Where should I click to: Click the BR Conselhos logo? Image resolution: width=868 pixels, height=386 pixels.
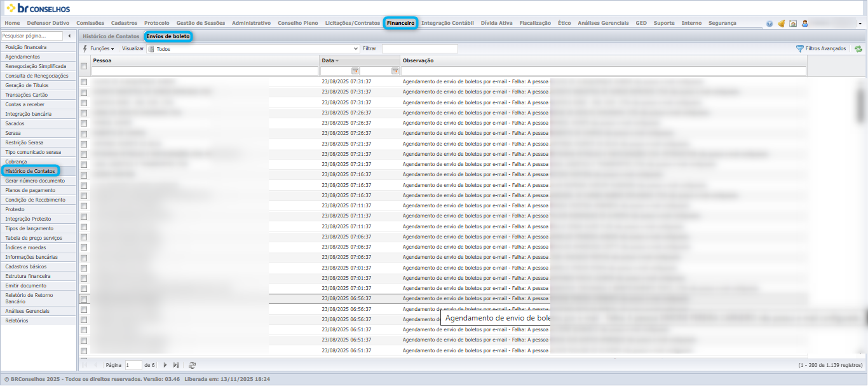[38, 8]
